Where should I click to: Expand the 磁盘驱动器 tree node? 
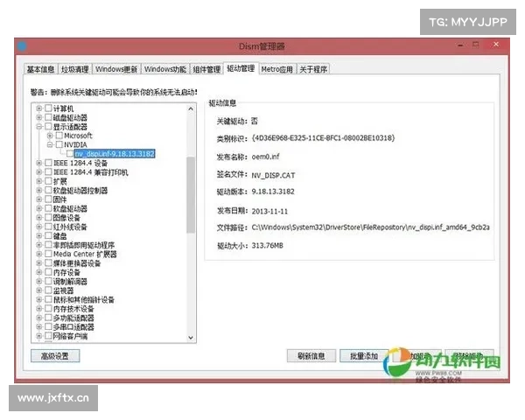click(39, 117)
